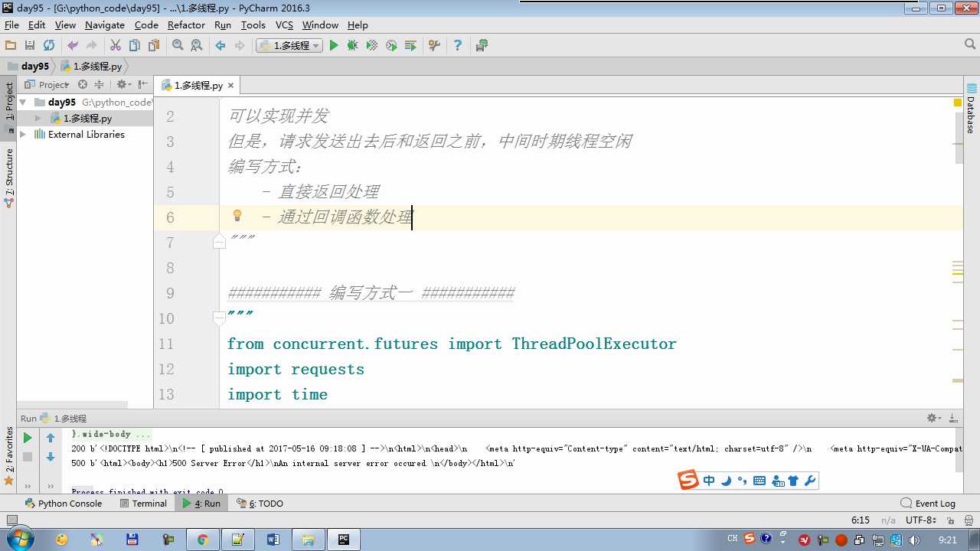Open the Project panel gear settings menu
This screenshot has width=980, height=551.
pos(123,85)
